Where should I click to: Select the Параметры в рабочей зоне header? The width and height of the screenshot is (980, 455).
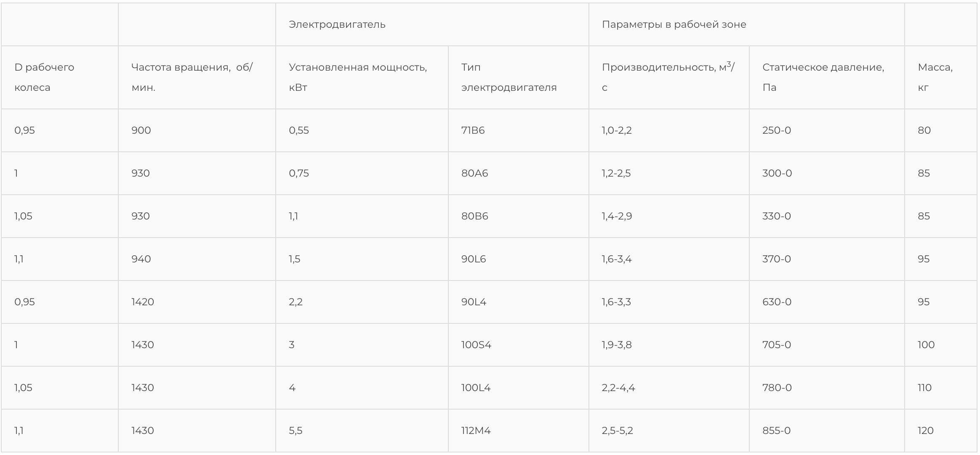[x=674, y=24]
